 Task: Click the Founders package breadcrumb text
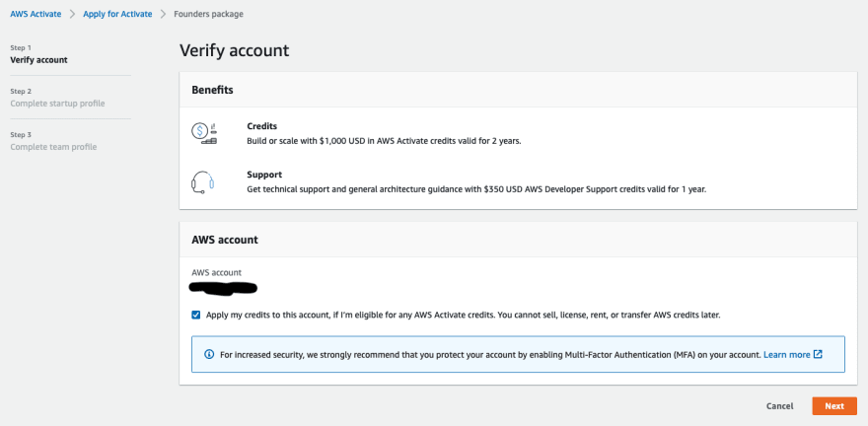(208, 14)
